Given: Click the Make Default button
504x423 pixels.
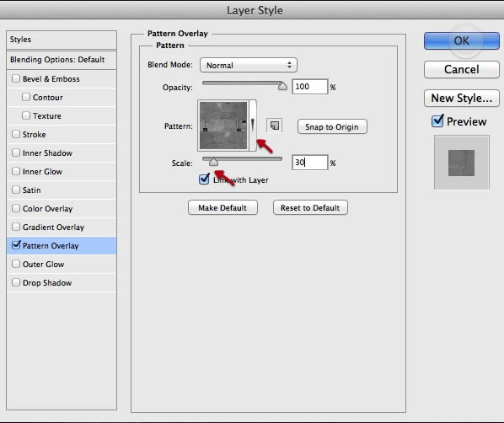Looking at the screenshot, I should 223,207.
